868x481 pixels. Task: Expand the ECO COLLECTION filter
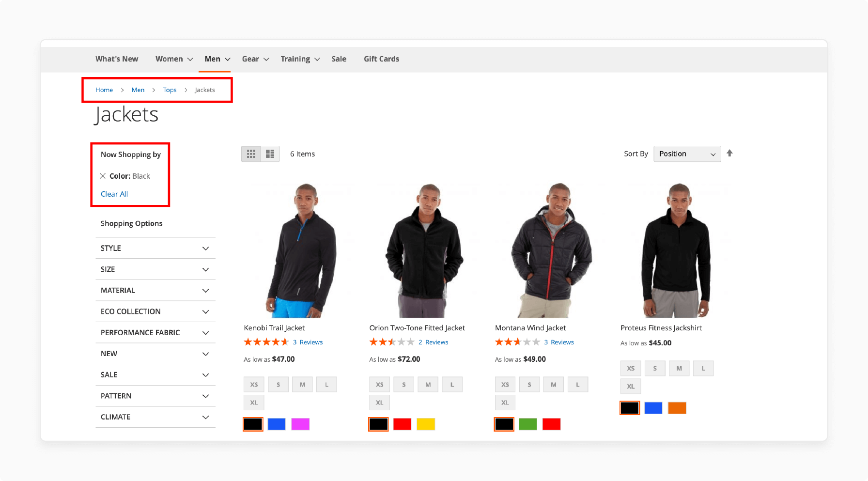click(155, 311)
